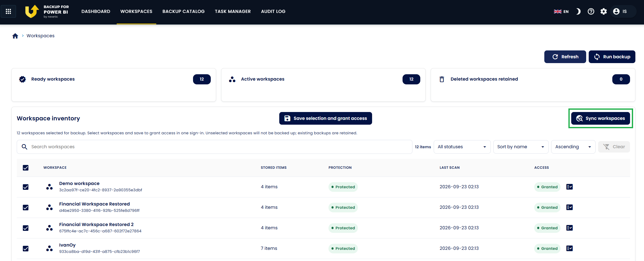
Task: Open the Backup Catalog tab
Action: (183, 11)
